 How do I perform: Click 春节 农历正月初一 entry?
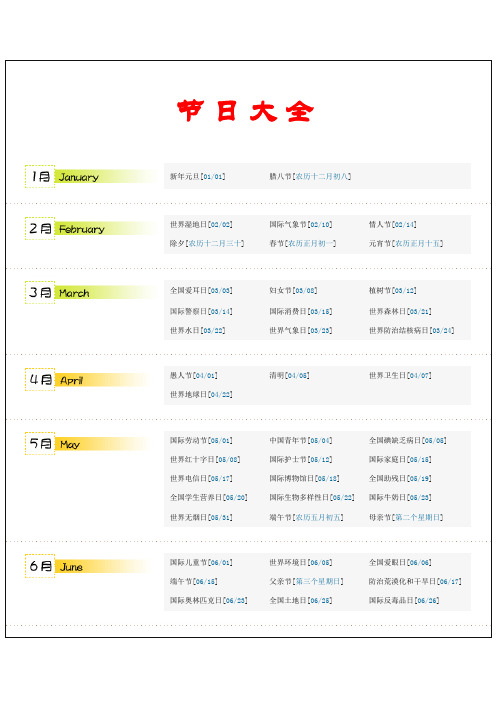pyautogui.click(x=303, y=244)
